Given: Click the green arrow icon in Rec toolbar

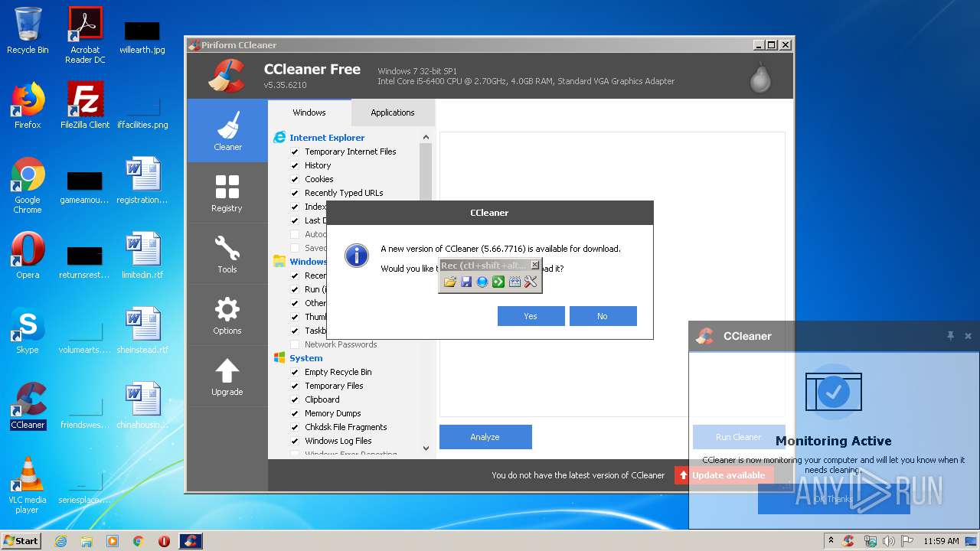Looking at the screenshot, I should (x=498, y=282).
